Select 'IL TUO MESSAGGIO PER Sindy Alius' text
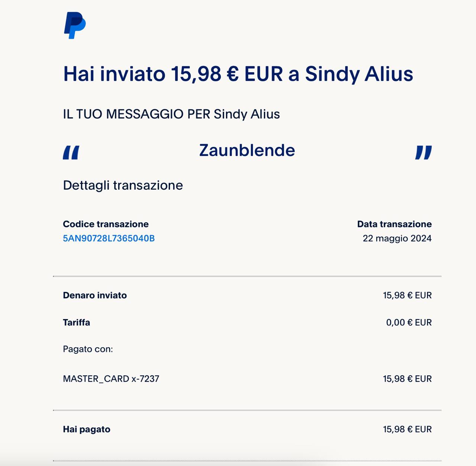Image resolution: width=476 pixels, height=466 pixels. 171,114
